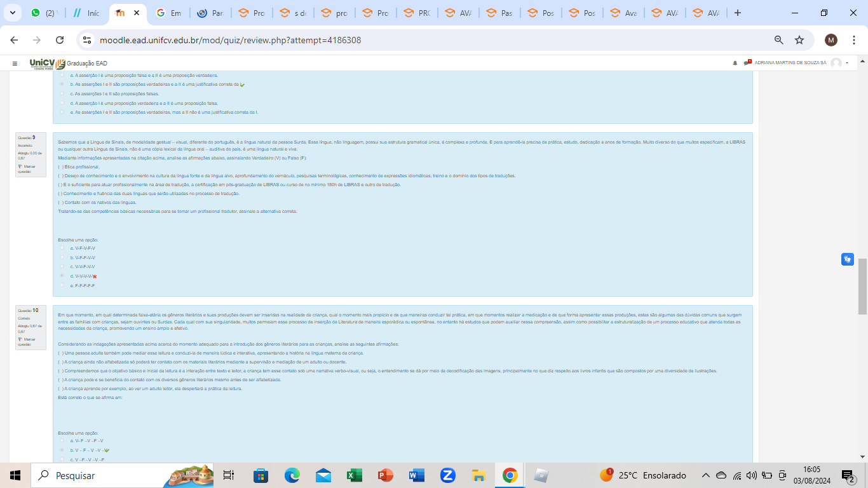This screenshot has width=868, height=488.
Task: Open the hamburger side menu in Moodle
Action: (15, 64)
